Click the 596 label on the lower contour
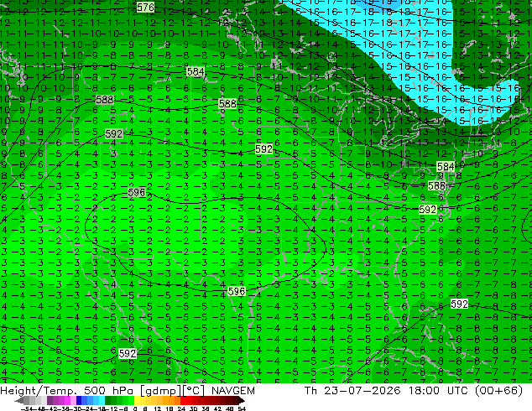 (x=236, y=291)
